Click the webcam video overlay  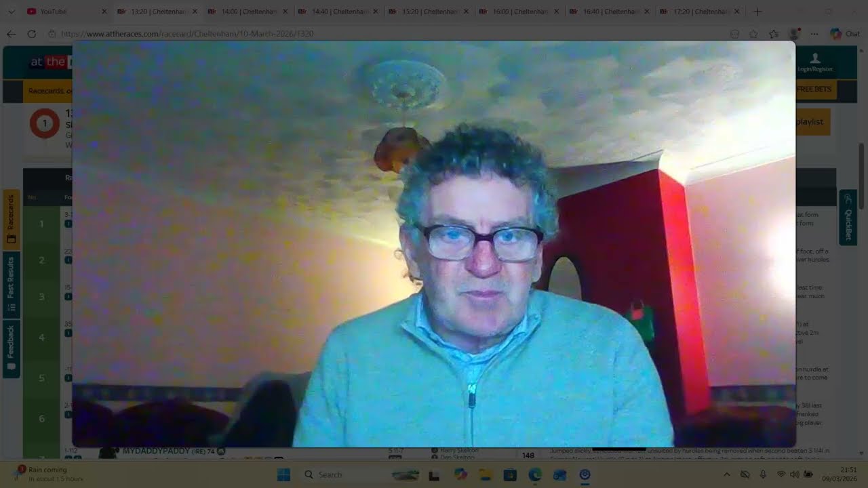click(434, 244)
